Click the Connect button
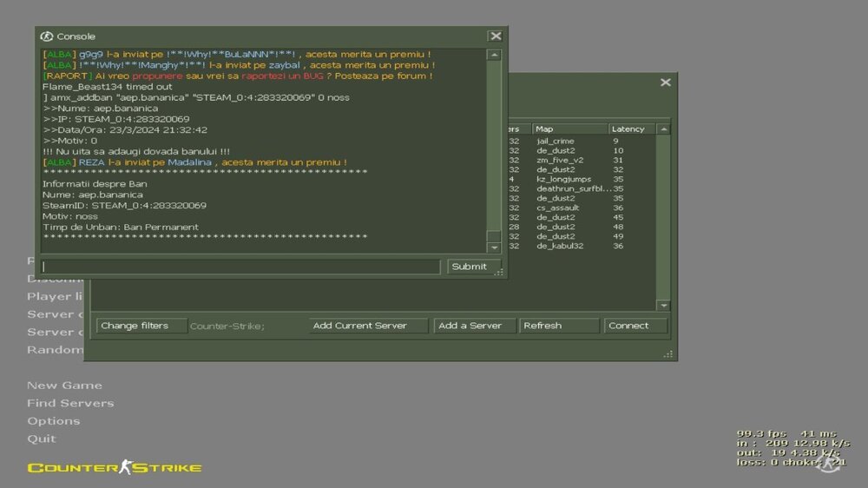Screen dimensions: 868x488 pos(635,326)
